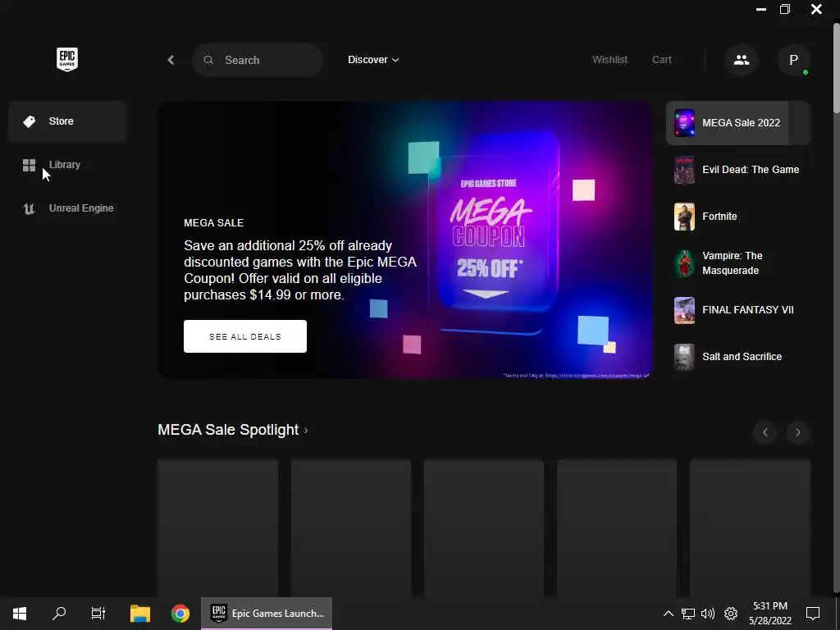Screen dimensions: 840x630
Task: Click the Library grid icon
Action: pyautogui.click(x=29, y=165)
